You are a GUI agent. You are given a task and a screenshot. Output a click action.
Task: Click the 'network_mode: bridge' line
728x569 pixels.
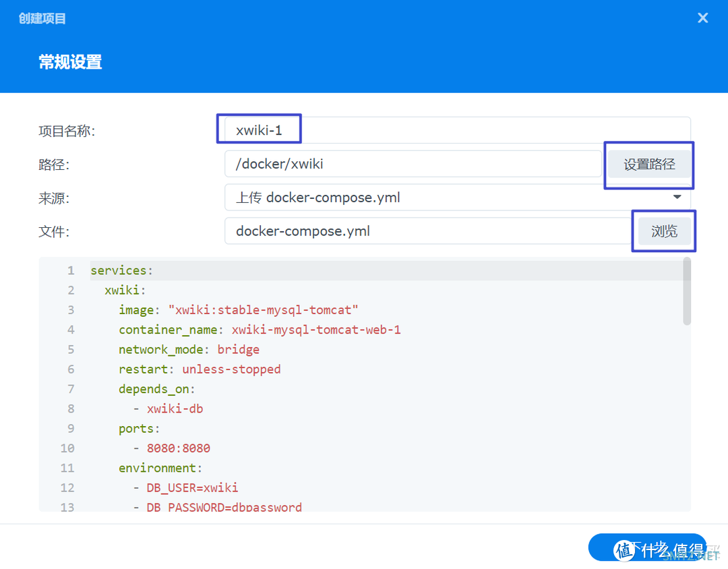[189, 349]
